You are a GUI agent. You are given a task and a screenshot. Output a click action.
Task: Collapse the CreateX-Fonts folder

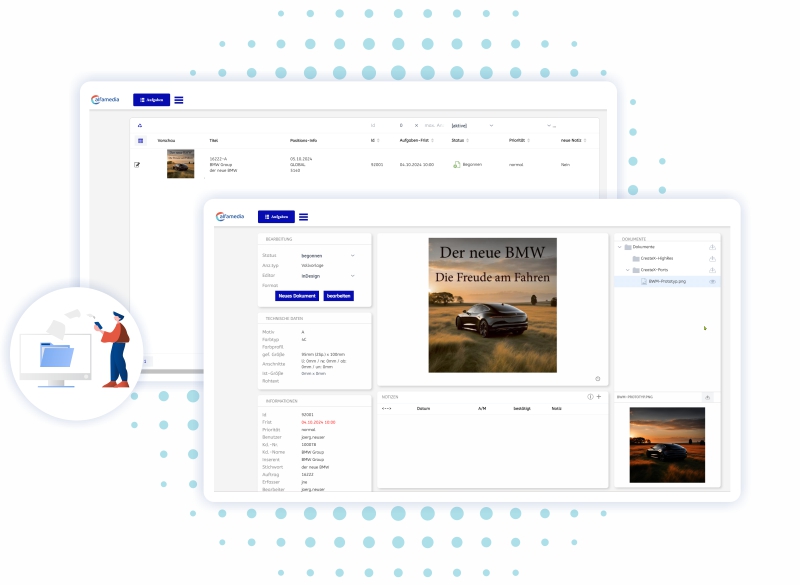(x=628, y=270)
